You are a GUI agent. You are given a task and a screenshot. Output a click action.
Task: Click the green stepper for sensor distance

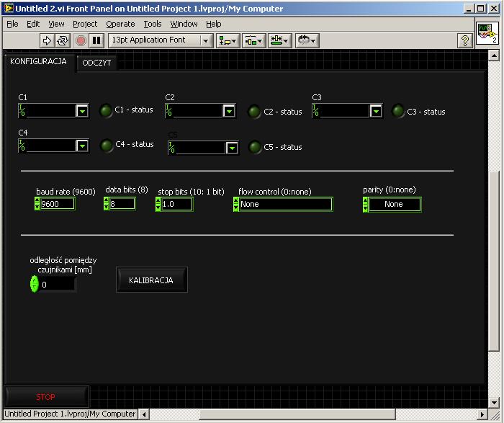point(35,284)
